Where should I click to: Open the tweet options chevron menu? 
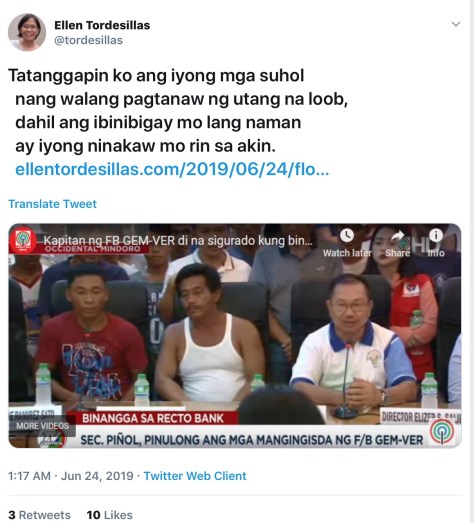pyautogui.click(x=456, y=24)
